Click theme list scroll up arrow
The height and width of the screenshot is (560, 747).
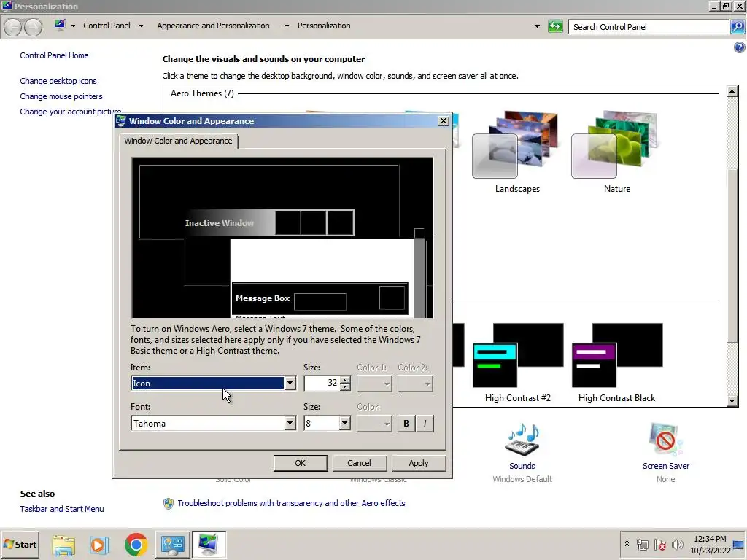click(732, 91)
